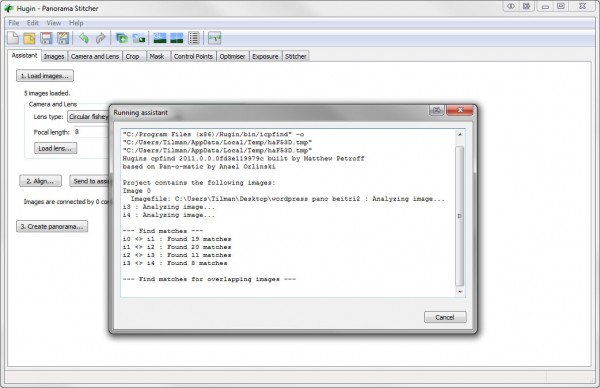Close the Running assistant dialog
Viewport: 600px width, 388px height.
click(x=460, y=110)
